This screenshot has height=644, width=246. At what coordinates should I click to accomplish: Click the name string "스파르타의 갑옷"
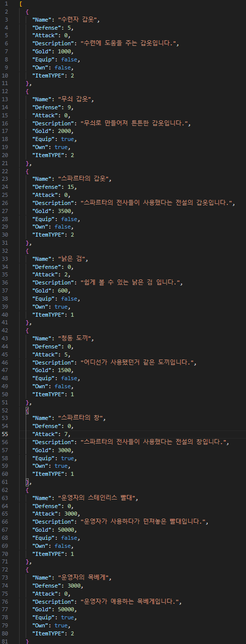[x=84, y=179]
